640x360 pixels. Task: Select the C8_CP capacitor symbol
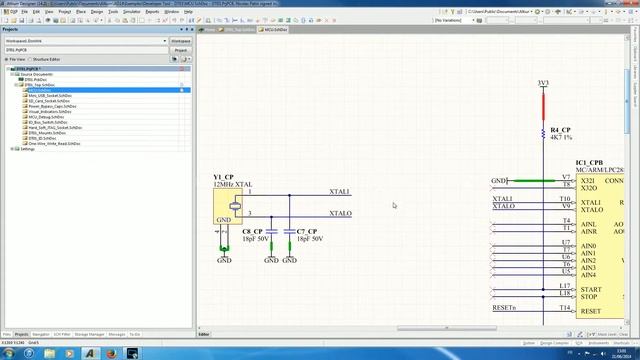point(271,231)
